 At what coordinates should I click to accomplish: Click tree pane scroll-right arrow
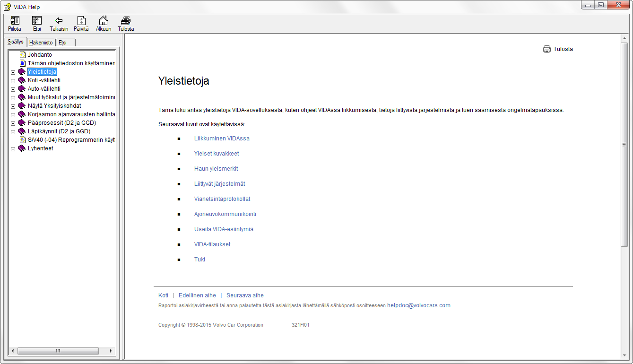click(x=112, y=351)
